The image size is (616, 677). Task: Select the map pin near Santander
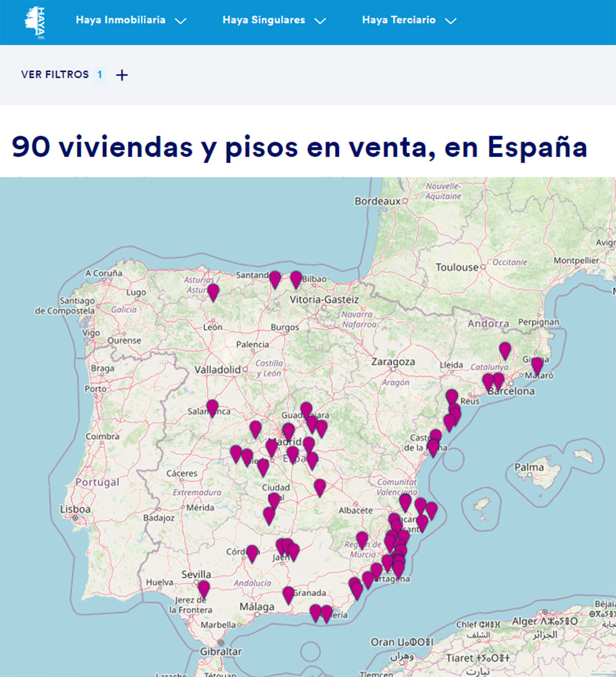[275, 279]
